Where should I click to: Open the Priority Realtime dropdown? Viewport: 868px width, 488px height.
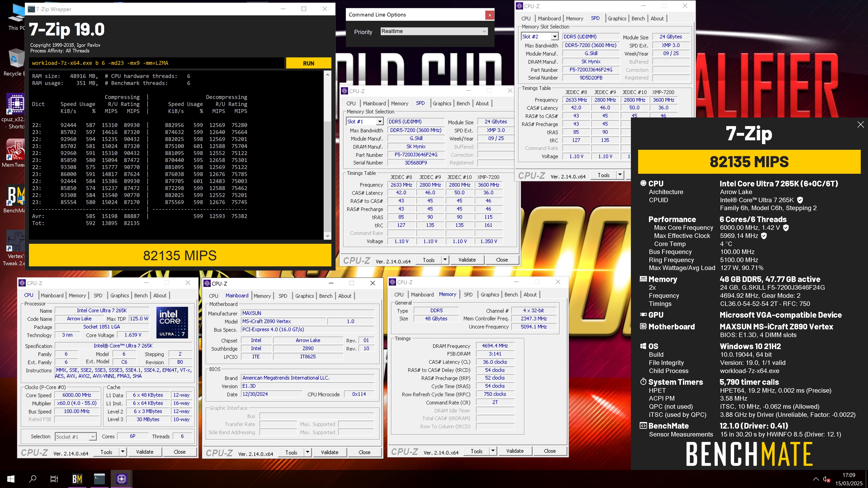pos(434,31)
